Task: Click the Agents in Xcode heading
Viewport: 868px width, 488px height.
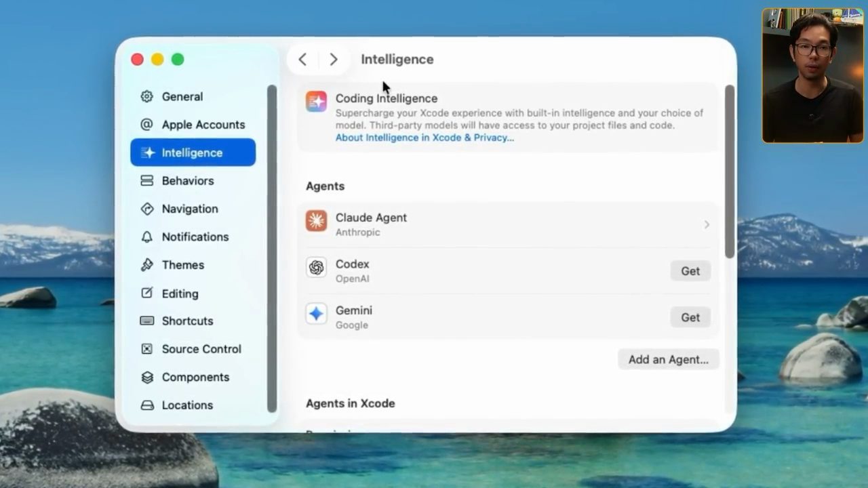Action: tap(351, 403)
